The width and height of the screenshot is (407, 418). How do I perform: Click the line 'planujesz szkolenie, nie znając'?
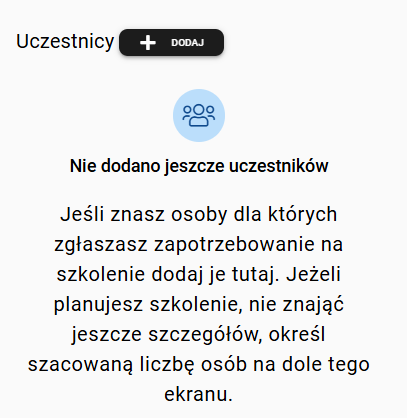199,305
